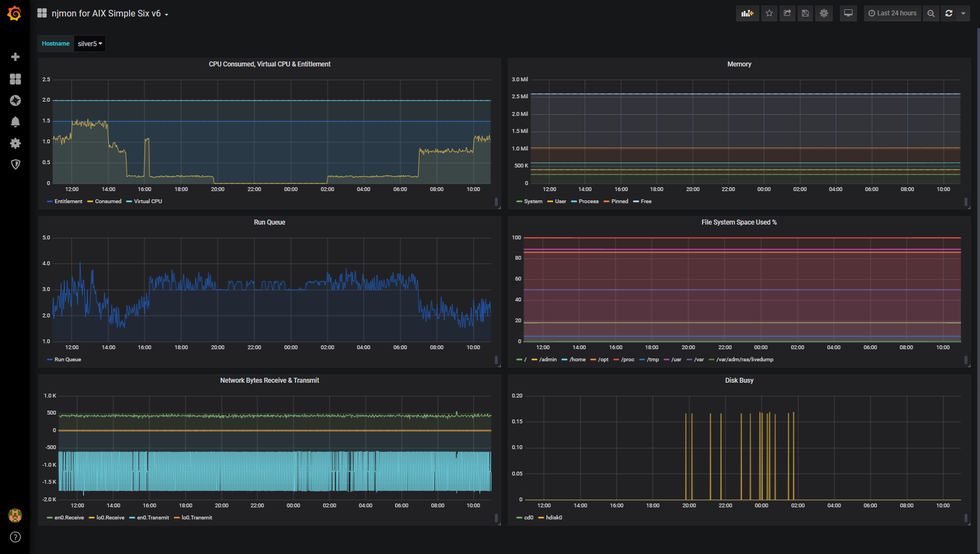Open the Server Admin shield icon
The width and height of the screenshot is (980, 554).
pos(15,164)
